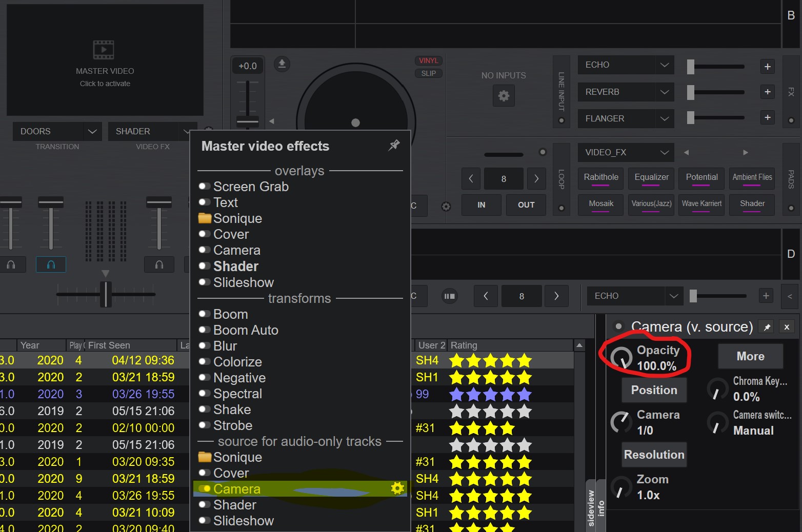Click the eject icon near the pitch slider
802x532 pixels.
click(x=281, y=64)
